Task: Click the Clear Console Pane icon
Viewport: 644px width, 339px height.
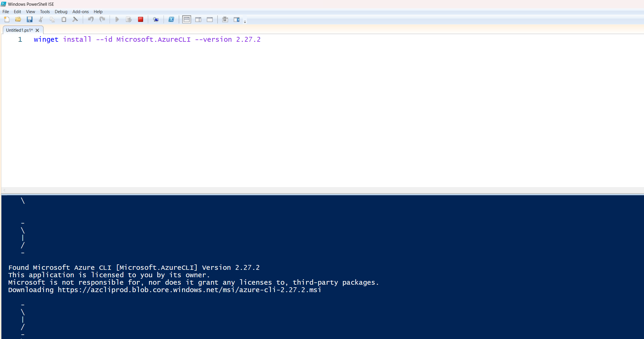Action: pos(75,19)
